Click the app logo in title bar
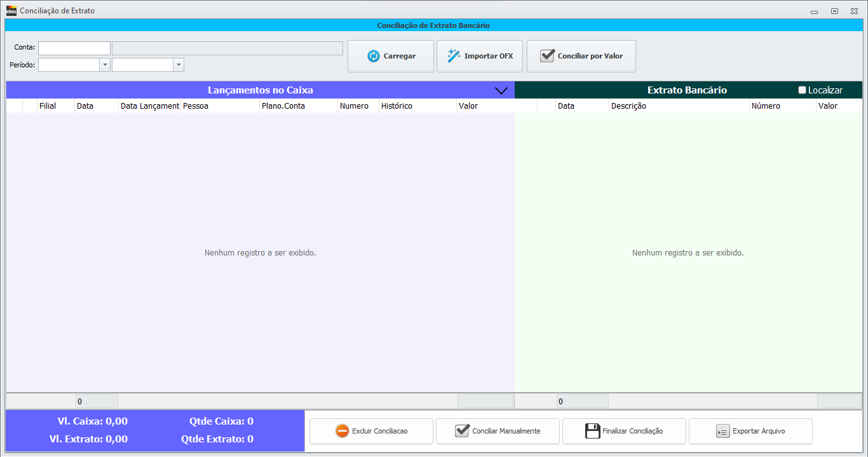868x457 pixels. 11,11
